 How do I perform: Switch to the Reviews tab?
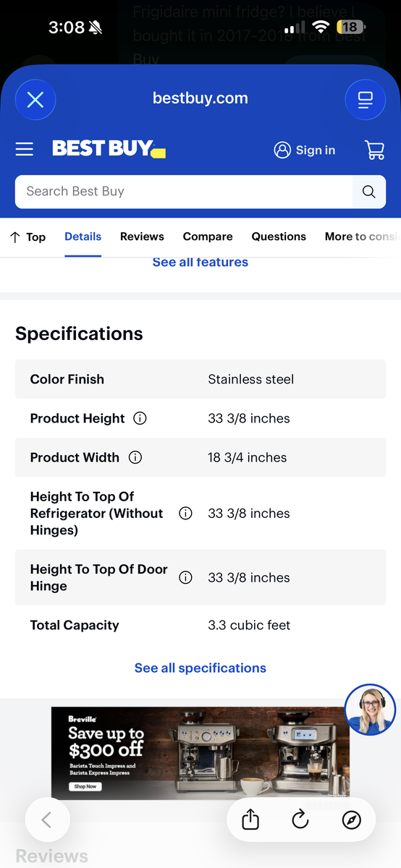pos(142,237)
